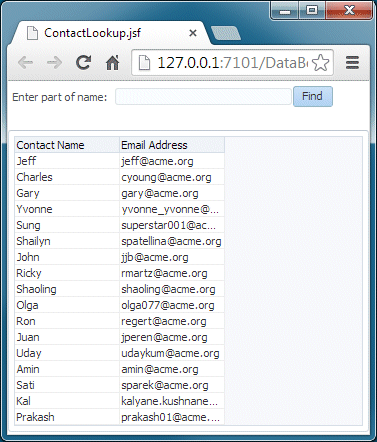
Task: Select the Yvonne contact name cell
Action: [67, 209]
